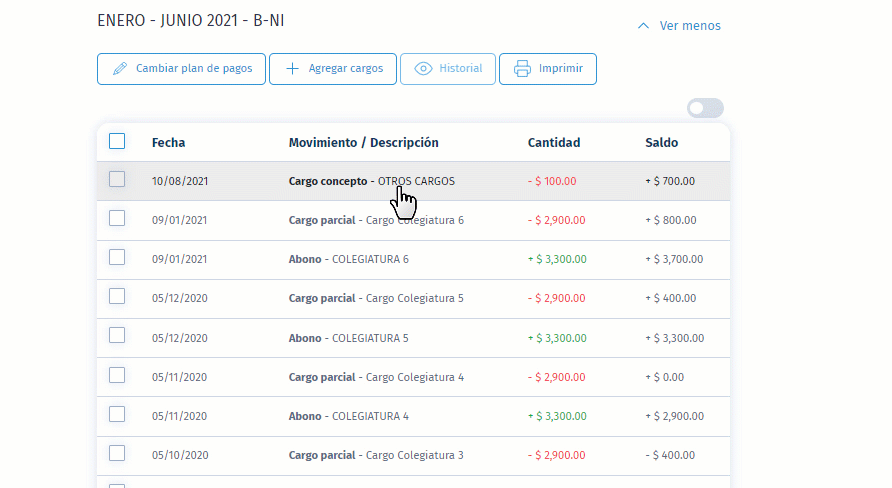This screenshot has width=892, height=488.
Task: Tick checkbox for Abono COLEGIATURA 4 row
Action: 117,414
